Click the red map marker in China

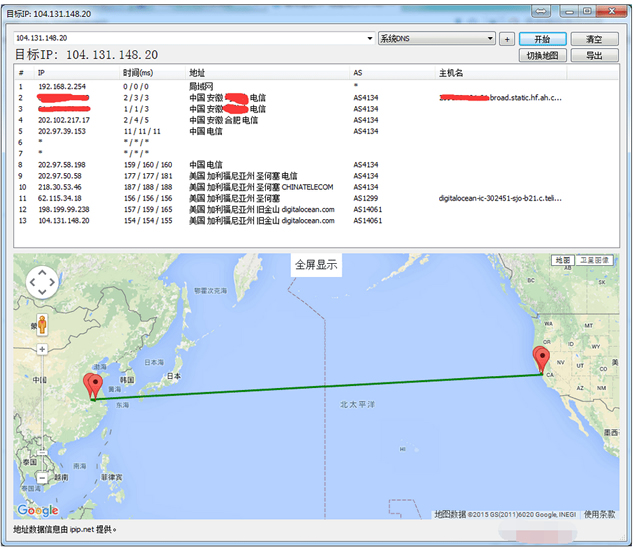(94, 386)
